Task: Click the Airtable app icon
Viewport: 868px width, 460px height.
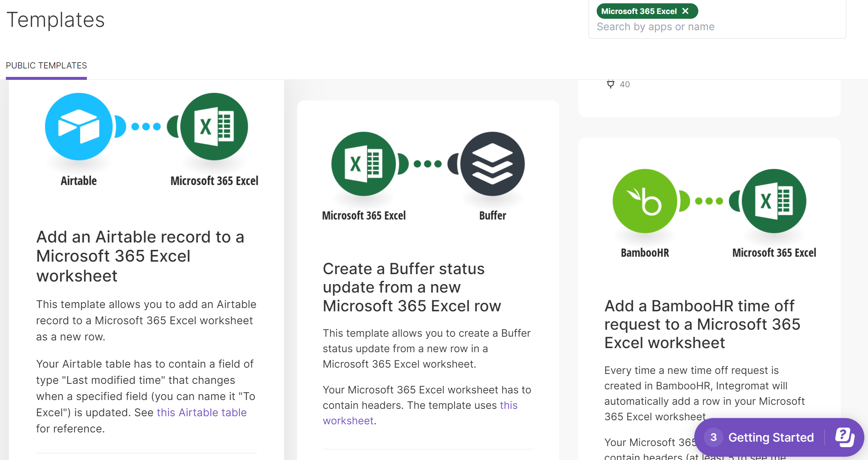Action: tap(78, 127)
